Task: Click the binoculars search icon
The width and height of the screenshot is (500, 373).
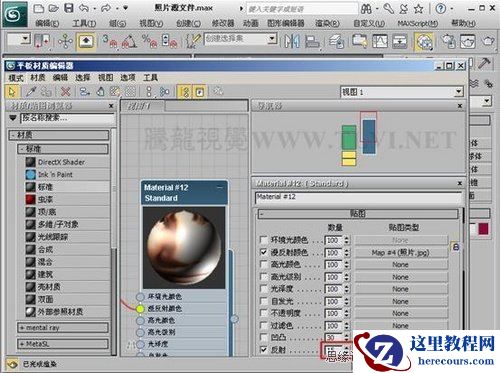Action: (x=366, y=9)
